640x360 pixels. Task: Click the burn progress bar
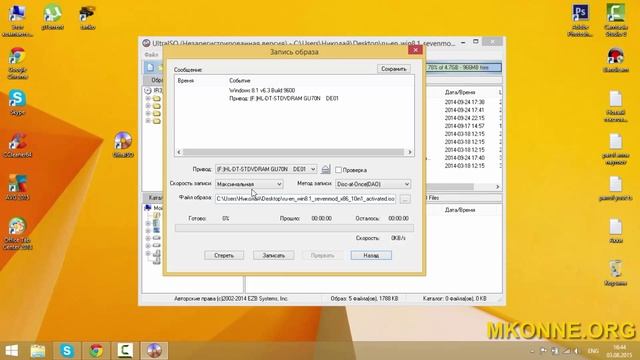[294, 228]
